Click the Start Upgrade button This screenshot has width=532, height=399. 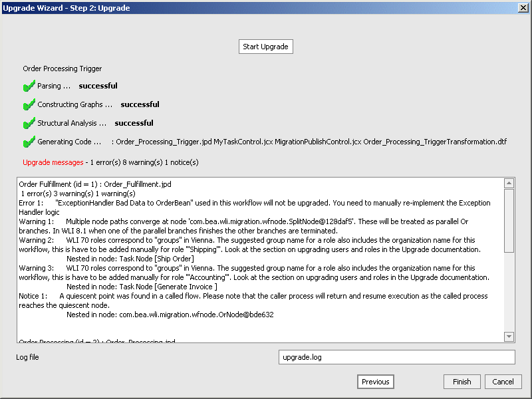265,47
